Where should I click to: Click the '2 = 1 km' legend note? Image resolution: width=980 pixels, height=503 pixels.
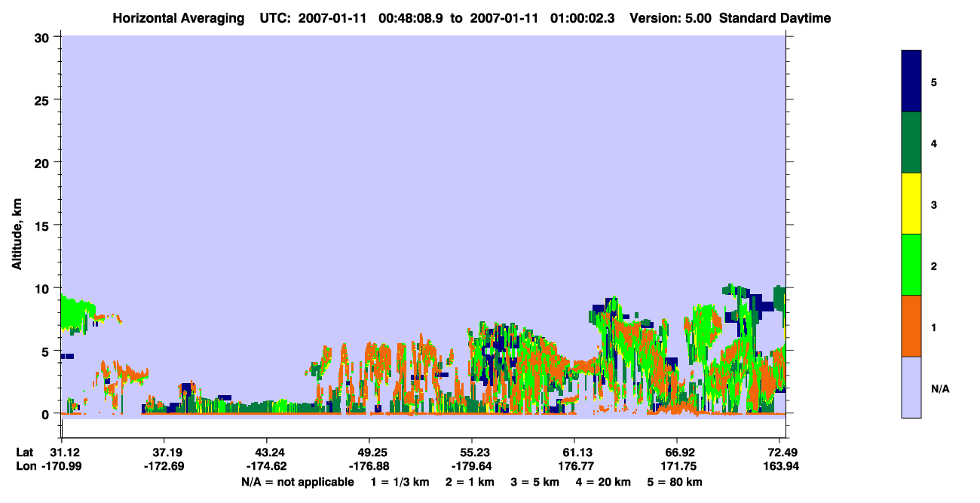[x=470, y=482]
